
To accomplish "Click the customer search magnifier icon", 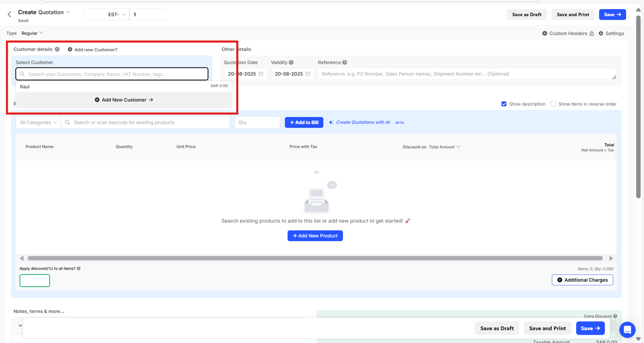I will point(22,74).
